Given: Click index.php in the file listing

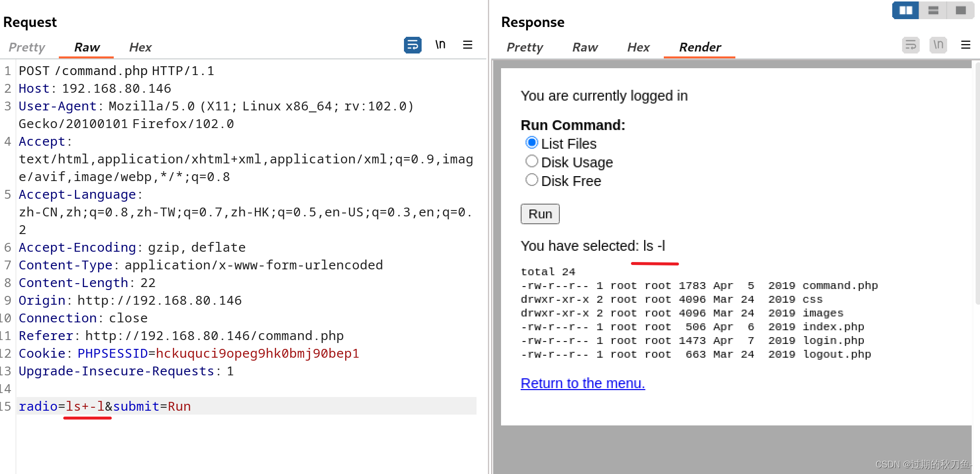Looking at the screenshot, I should pos(833,327).
